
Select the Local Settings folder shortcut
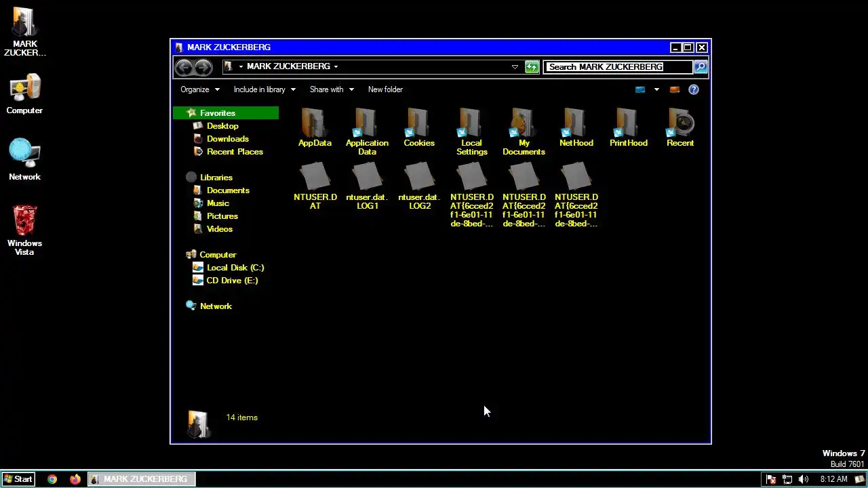point(471,131)
